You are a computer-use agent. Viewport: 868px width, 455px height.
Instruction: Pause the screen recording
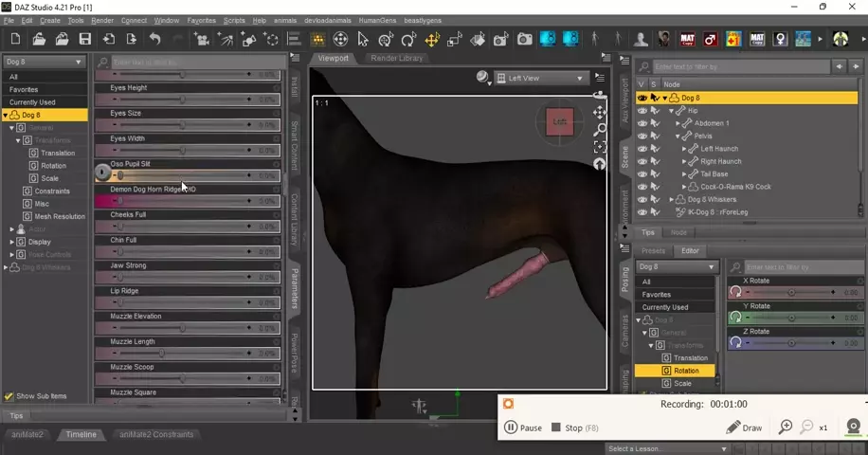click(x=522, y=428)
